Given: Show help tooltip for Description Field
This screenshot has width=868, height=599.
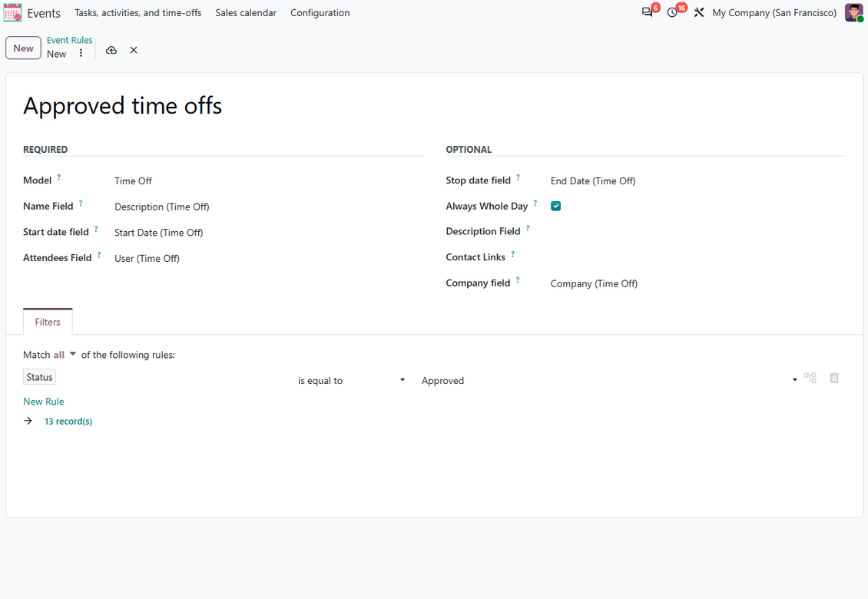Looking at the screenshot, I should [528, 228].
